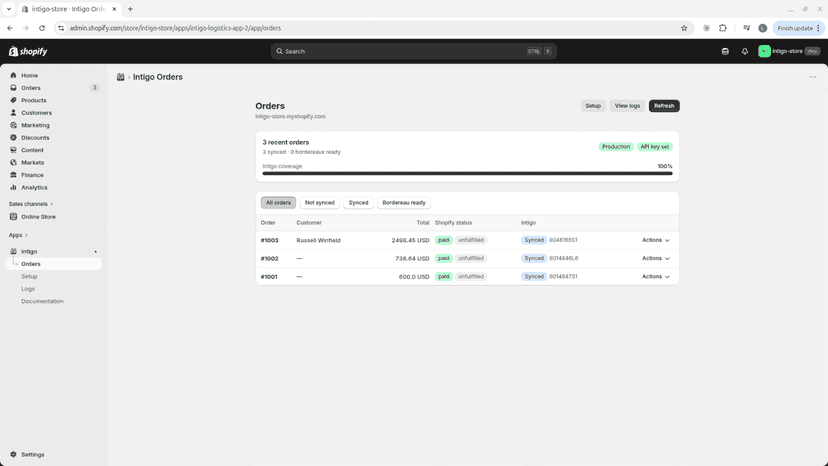
Task: Open the three-dot app menu
Action: click(x=813, y=77)
